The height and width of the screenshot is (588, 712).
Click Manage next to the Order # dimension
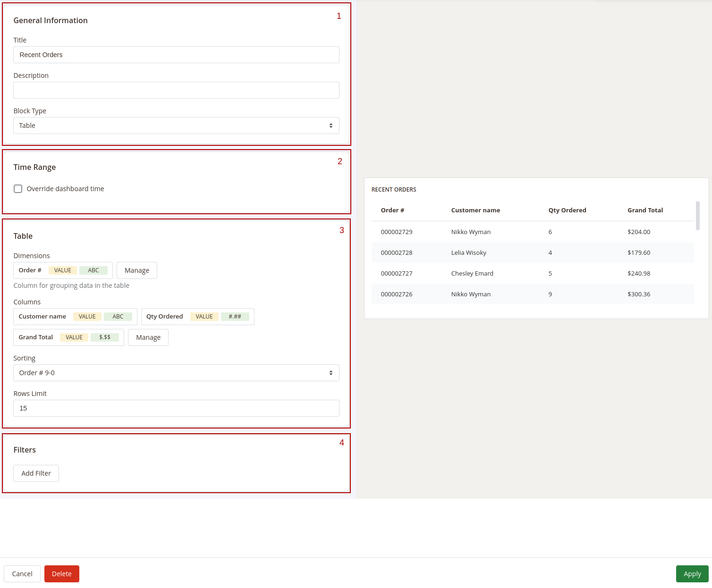tap(136, 270)
